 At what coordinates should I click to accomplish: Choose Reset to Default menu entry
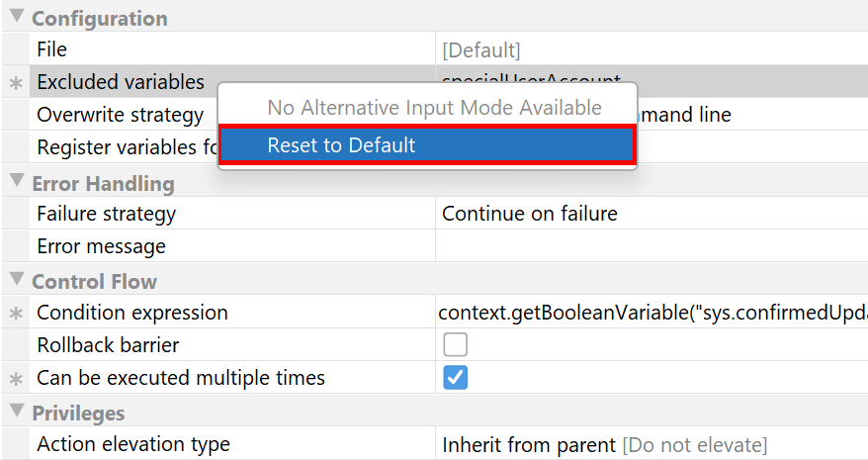coord(427,145)
